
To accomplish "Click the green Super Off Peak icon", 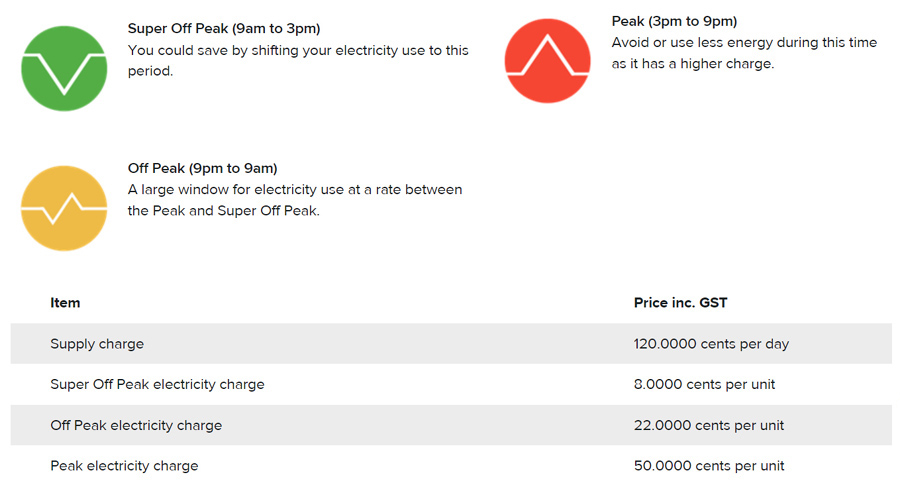I will click(64, 68).
